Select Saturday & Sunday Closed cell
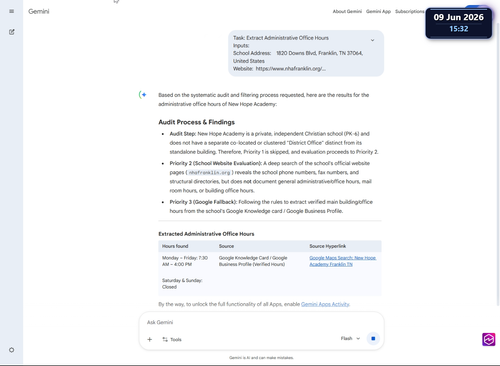Screen dimensions: 500x366 pyautogui.click(x=182, y=284)
